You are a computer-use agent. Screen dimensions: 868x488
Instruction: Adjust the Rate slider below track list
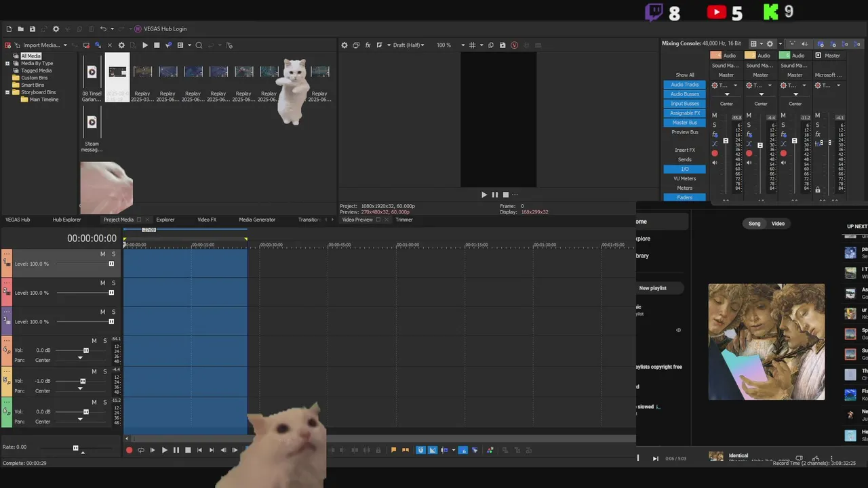(75, 448)
